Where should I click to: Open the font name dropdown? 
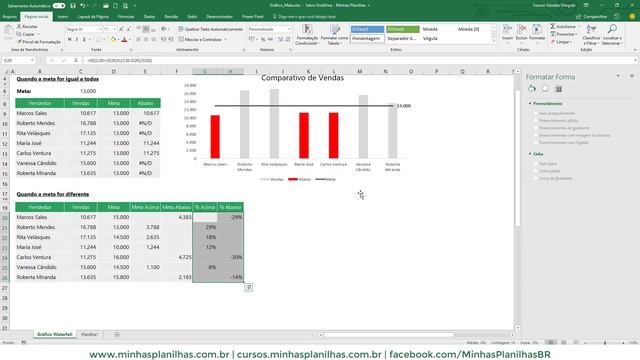click(100, 29)
